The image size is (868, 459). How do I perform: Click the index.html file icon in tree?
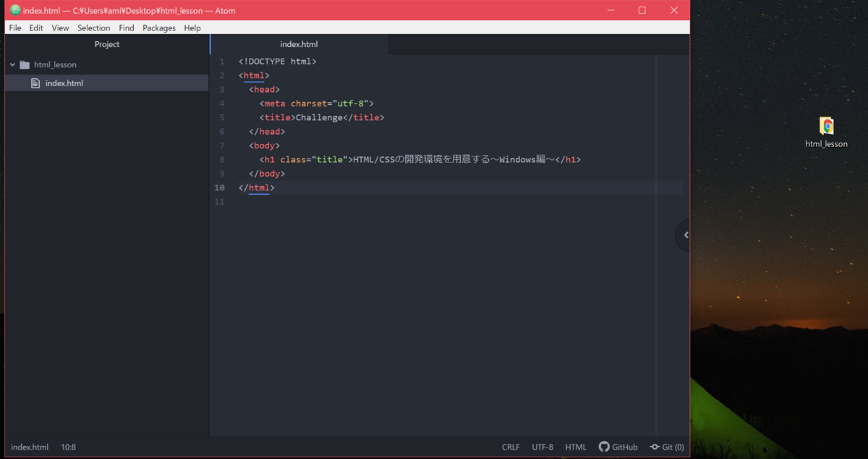[x=35, y=83]
